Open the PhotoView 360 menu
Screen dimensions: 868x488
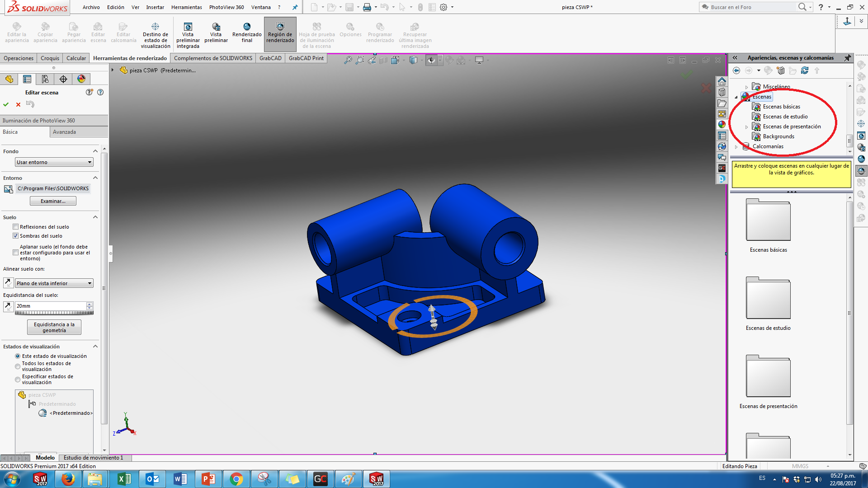tap(226, 7)
